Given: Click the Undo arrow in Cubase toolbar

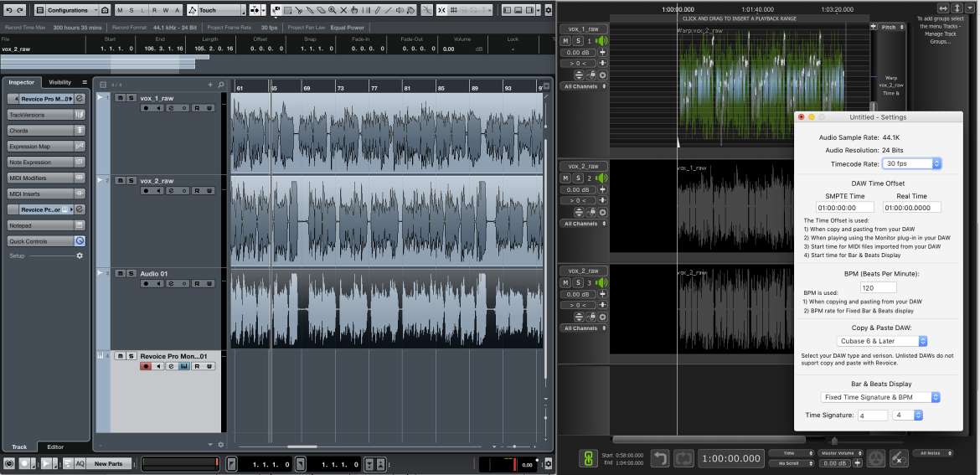Looking at the screenshot, I should (x=9, y=11).
